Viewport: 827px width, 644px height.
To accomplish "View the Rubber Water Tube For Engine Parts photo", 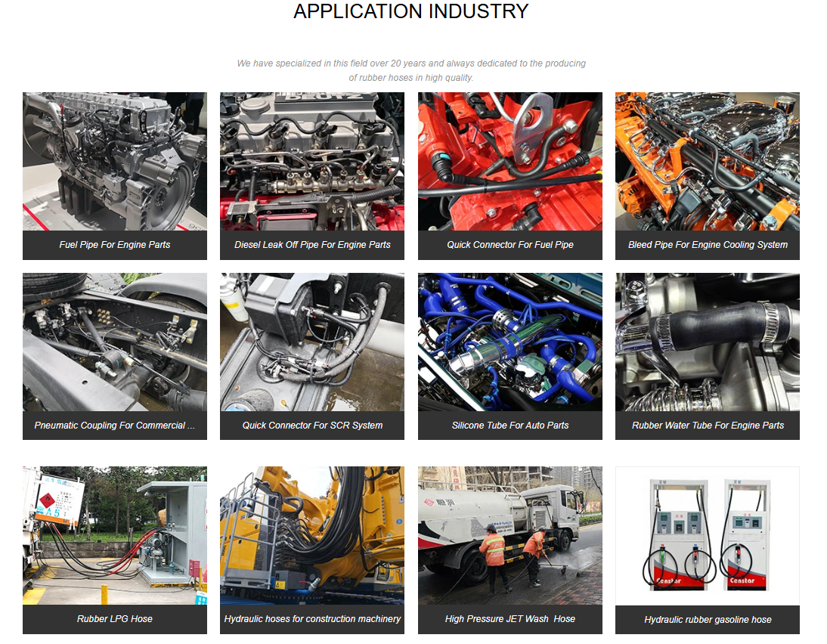I will click(x=707, y=342).
